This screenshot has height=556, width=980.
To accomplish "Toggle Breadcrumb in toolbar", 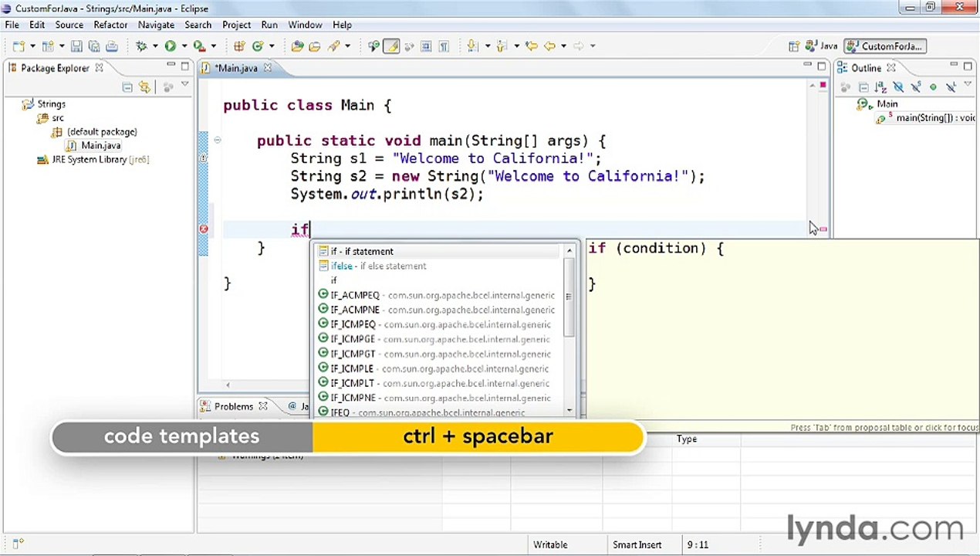I will [x=373, y=46].
